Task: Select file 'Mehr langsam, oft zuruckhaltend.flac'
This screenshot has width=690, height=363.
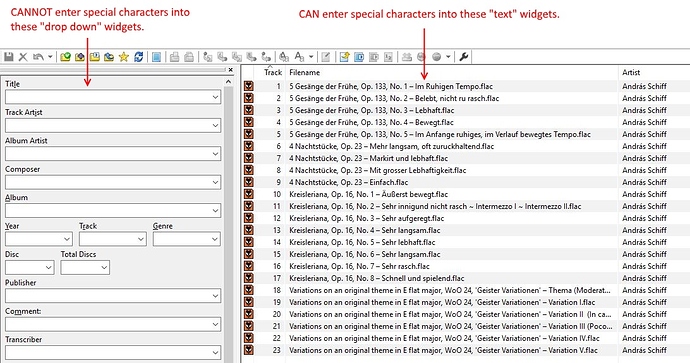Action: click(391, 146)
